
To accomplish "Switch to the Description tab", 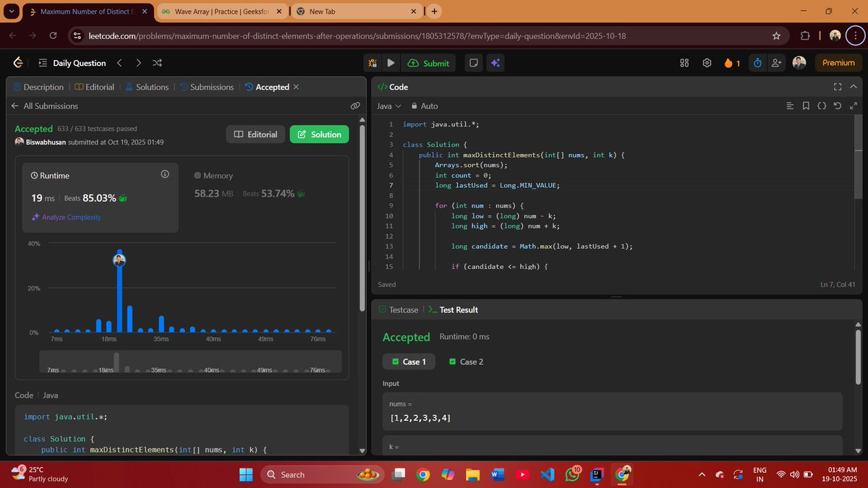I will point(38,87).
